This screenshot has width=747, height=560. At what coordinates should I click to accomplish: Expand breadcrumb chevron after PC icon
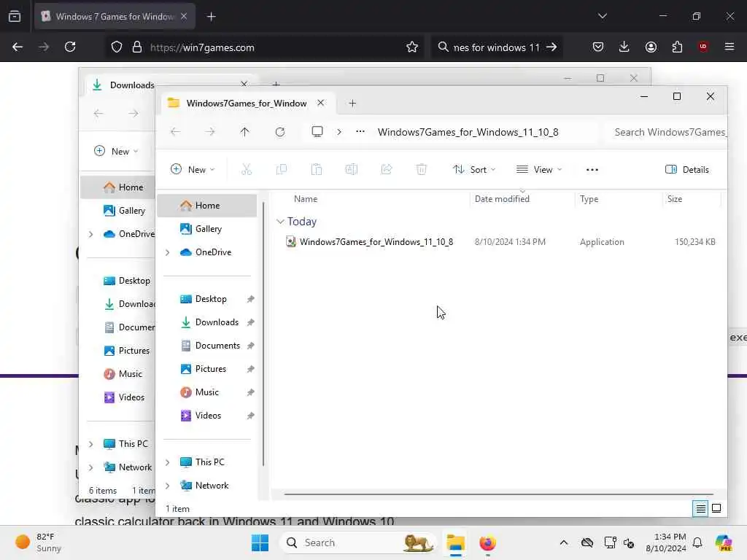point(339,132)
